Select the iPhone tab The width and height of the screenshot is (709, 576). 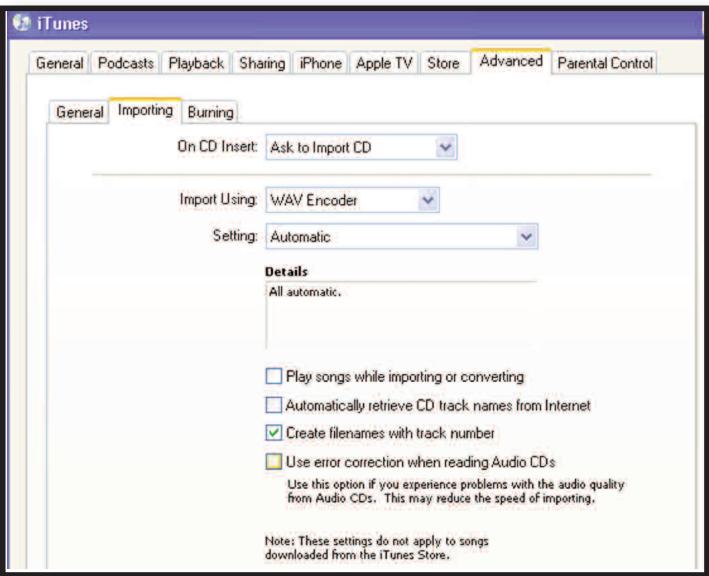click(x=320, y=63)
